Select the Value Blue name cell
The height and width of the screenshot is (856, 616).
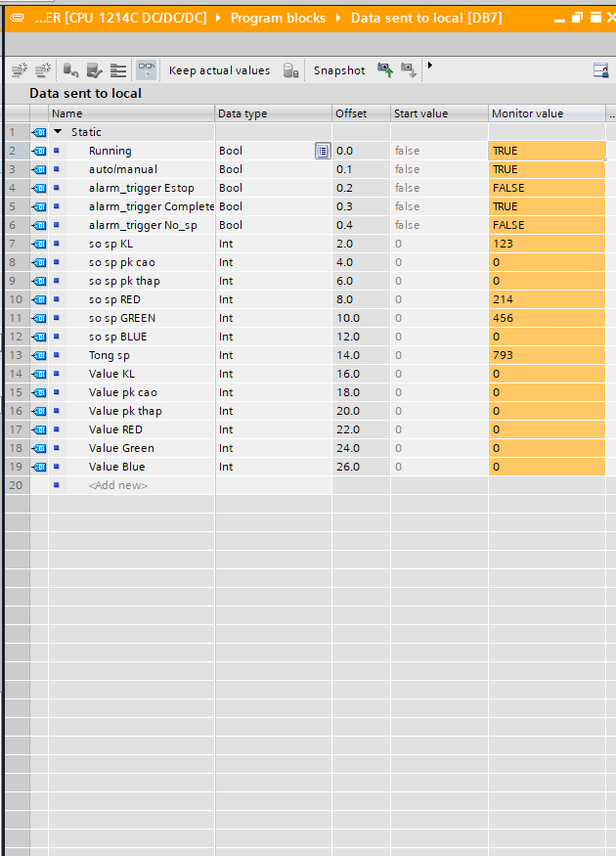(116, 467)
